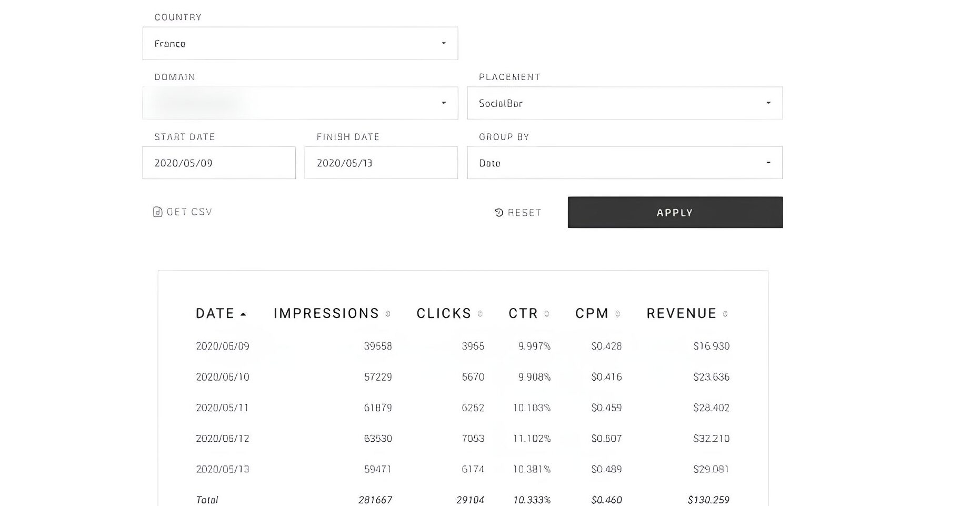Click the Reset link text
The height and width of the screenshot is (506, 980).
(x=524, y=213)
